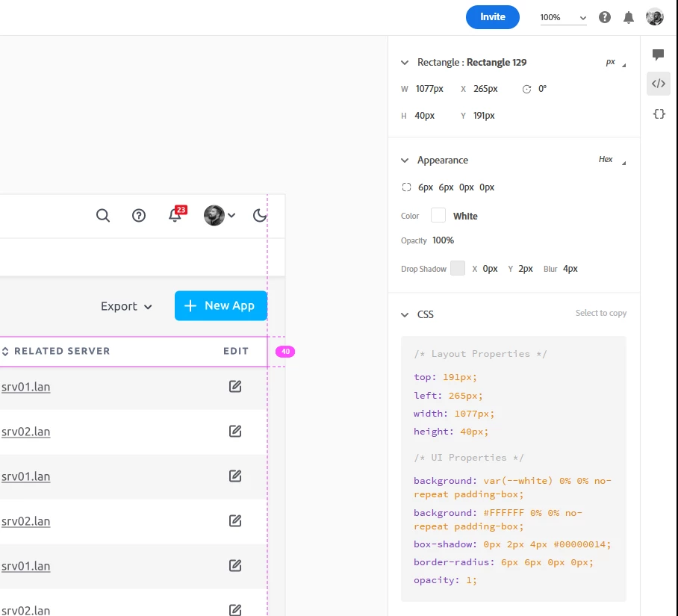678x616 pixels.
Task: Open the curly braces variables panel
Action: point(659,114)
